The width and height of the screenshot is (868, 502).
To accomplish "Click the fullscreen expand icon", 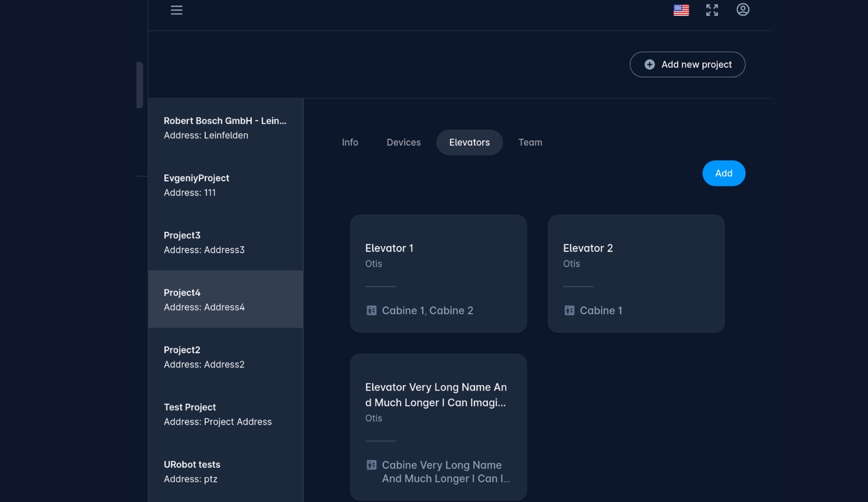I will pos(712,10).
